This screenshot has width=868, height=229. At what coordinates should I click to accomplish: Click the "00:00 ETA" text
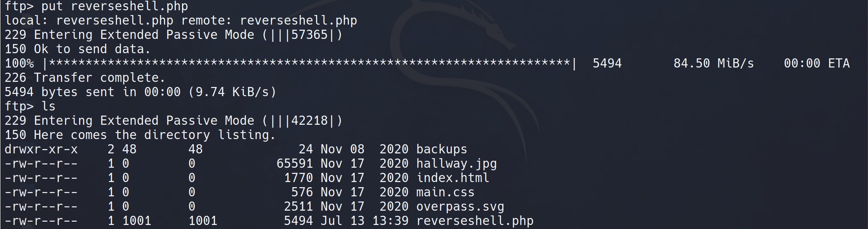click(816, 63)
